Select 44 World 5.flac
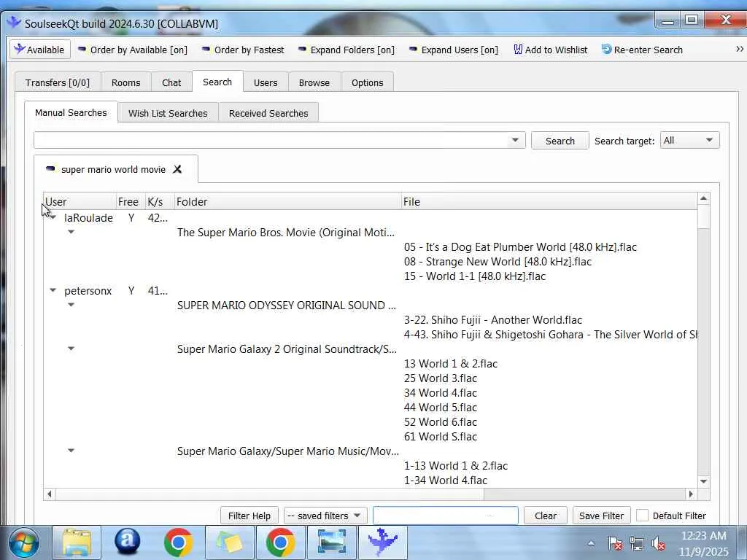The image size is (747, 560). pyautogui.click(x=440, y=408)
